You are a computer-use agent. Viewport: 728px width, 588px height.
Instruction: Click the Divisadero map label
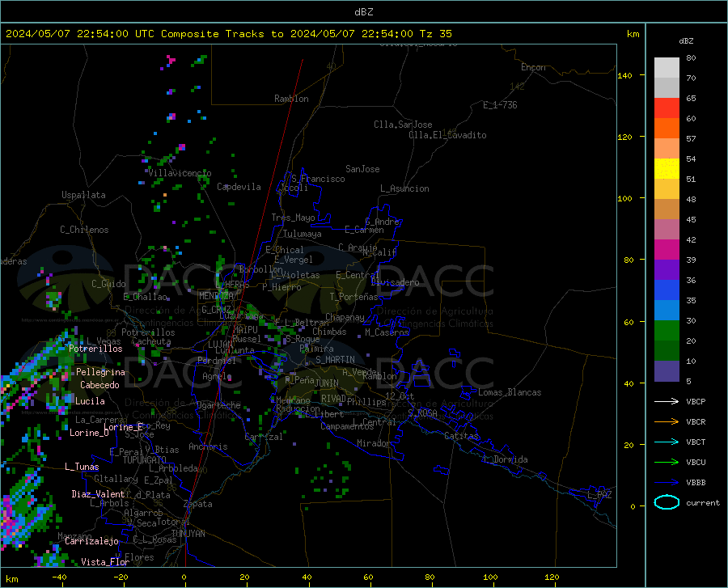coord(395,282)
